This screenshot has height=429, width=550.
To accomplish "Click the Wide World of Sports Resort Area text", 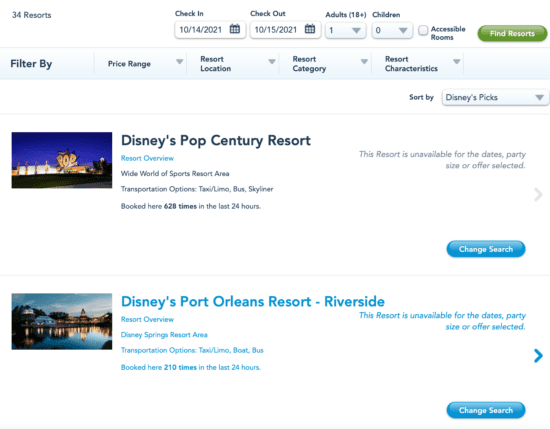I will pos(175,174).
